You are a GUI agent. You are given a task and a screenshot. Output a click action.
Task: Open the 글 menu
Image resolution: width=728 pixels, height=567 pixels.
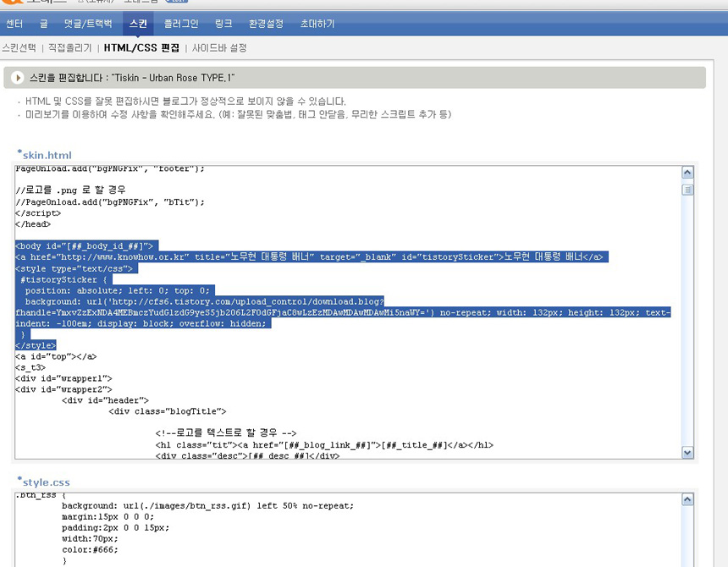(x=44, y=24)
